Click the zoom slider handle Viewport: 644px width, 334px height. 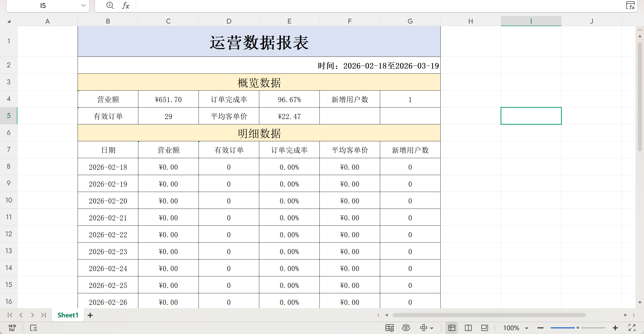578,328
